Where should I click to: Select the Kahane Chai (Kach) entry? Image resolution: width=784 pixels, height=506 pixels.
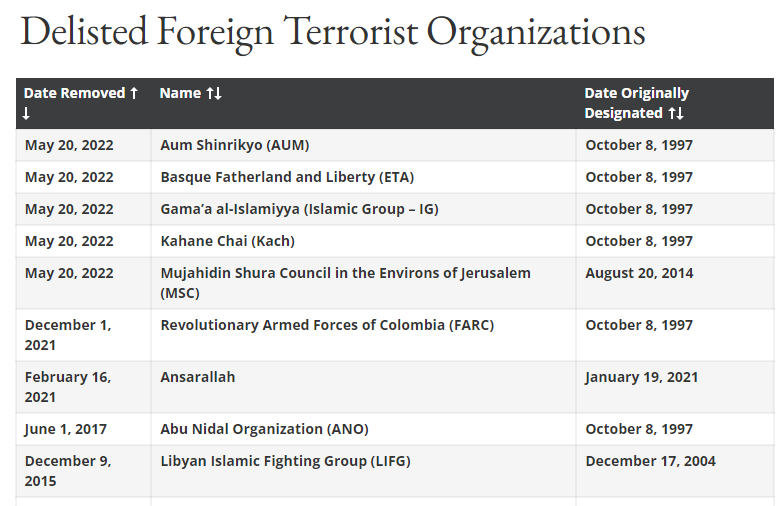point(228,241)
